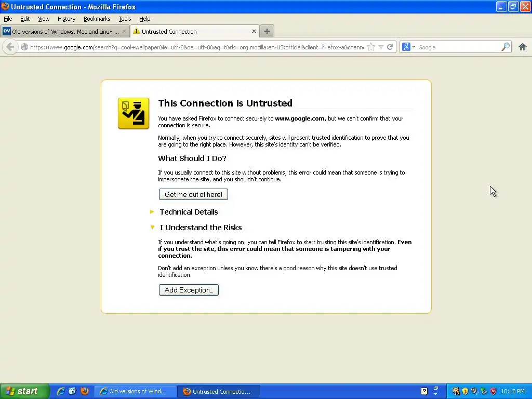Open the yellow security shield tray icon
Screen dimensions: 532x399
[465, 391]
